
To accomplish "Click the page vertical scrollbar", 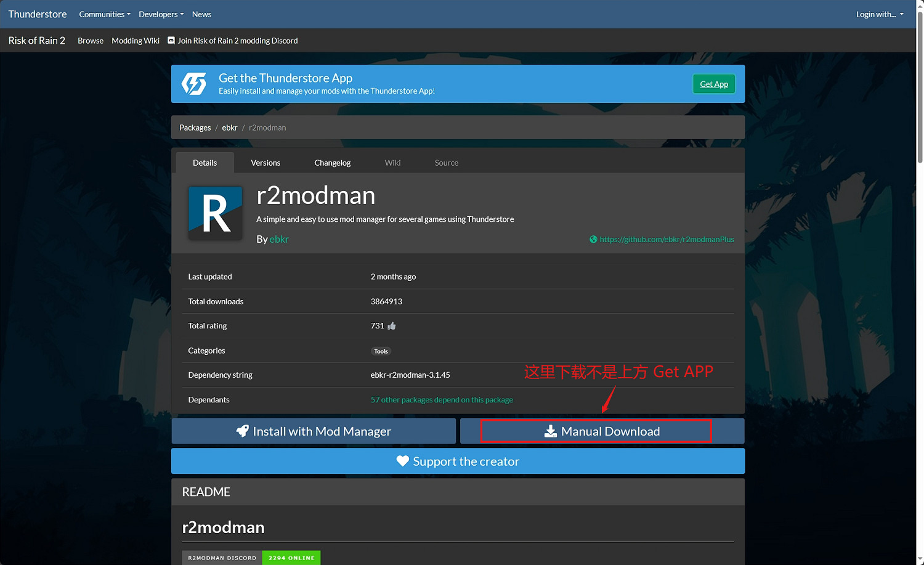I will click(920, 86).
